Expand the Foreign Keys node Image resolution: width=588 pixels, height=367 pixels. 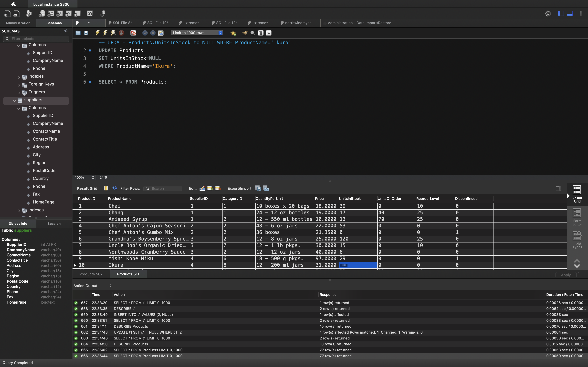[19, 85]
